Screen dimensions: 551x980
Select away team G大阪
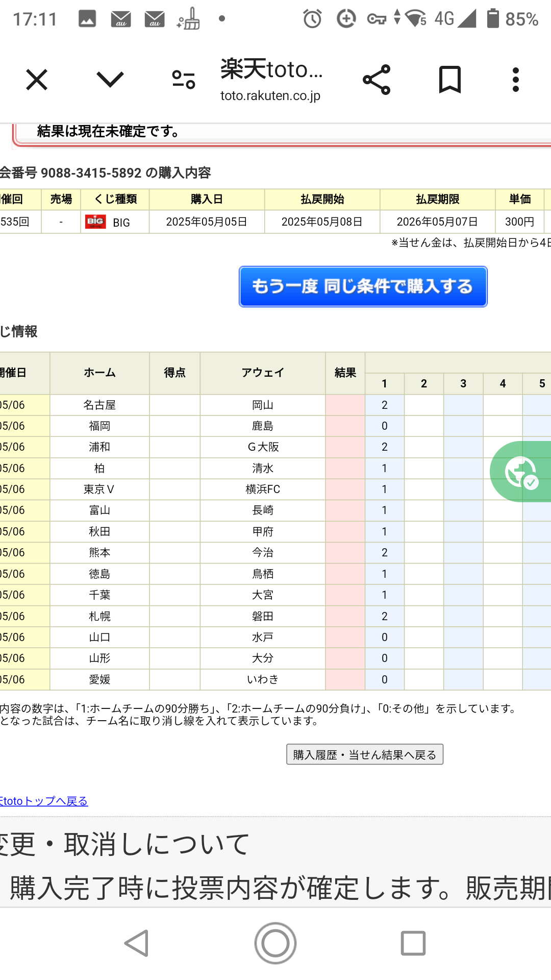pos(263,447)
